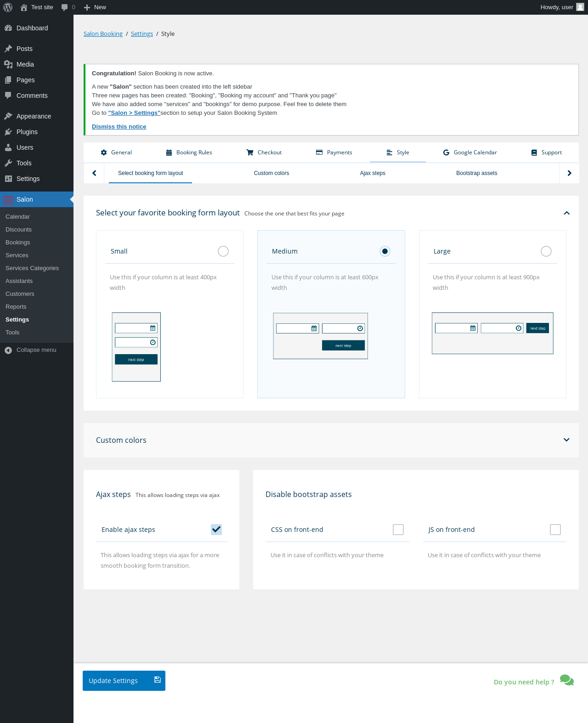Go to Custom colors sub-tab
588x723 pixels.
(x=271, y=173)
